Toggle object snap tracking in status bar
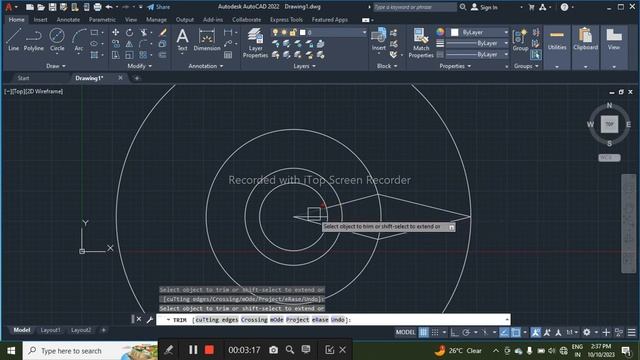 click(504, 332)
